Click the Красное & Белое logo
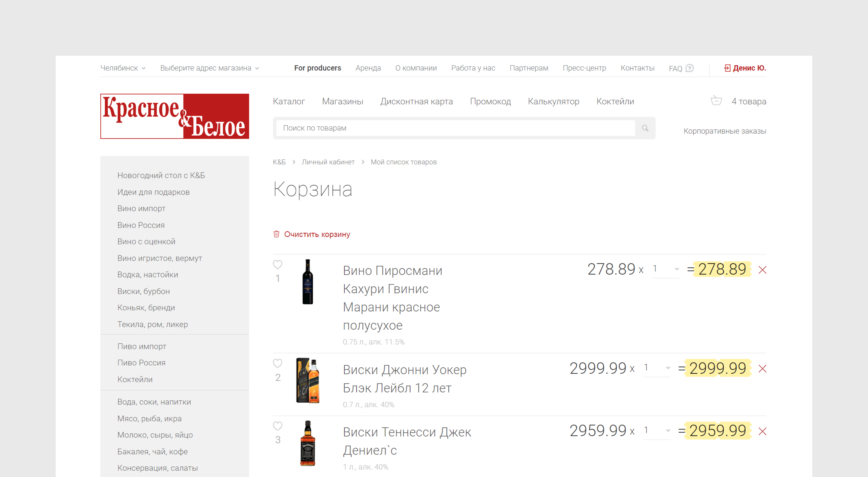 point(175,116)
